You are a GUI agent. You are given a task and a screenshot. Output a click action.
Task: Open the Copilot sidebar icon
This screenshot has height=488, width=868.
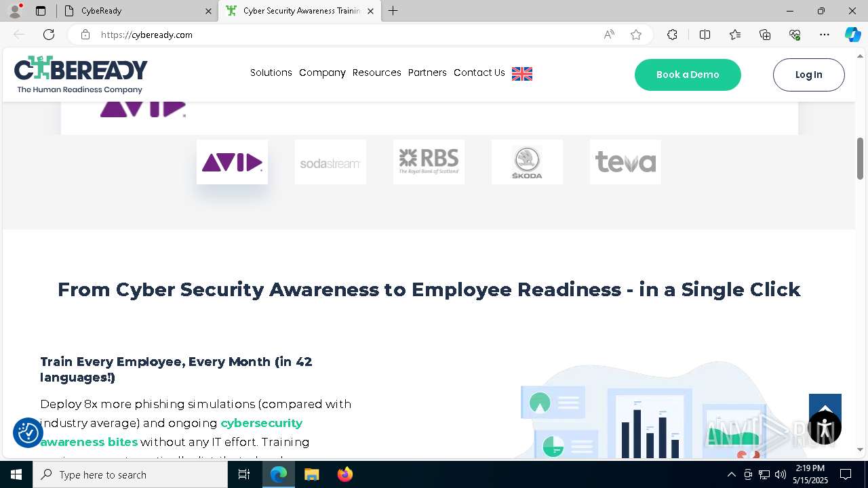(x=852, y=35)
